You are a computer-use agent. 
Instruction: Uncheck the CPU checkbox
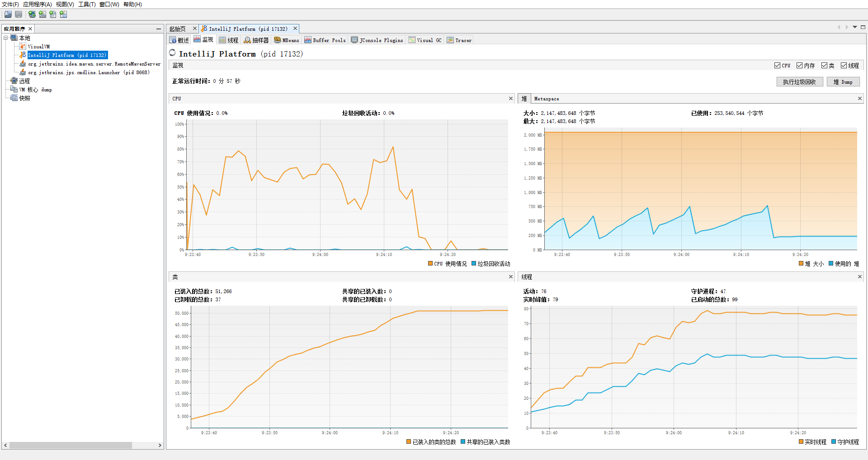[777, 66]
